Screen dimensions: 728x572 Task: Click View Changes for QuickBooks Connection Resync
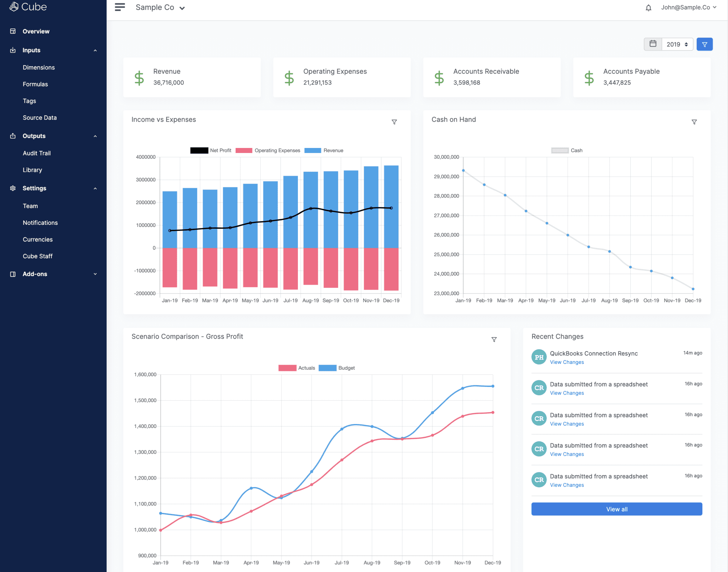click(x=567, y=362)
